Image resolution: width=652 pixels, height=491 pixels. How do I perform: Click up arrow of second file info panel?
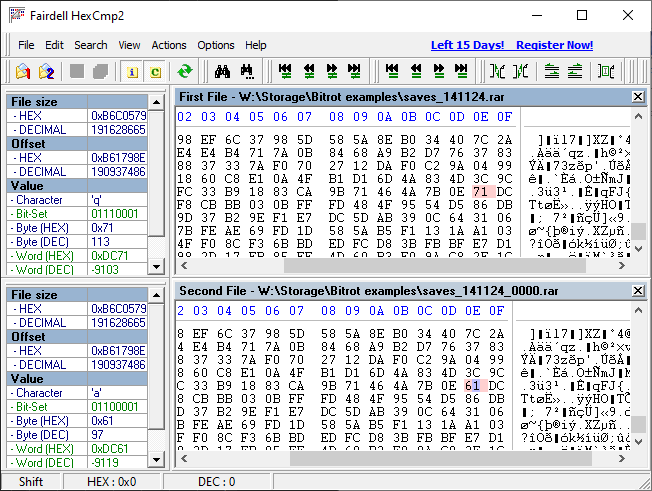click(156, 296)
